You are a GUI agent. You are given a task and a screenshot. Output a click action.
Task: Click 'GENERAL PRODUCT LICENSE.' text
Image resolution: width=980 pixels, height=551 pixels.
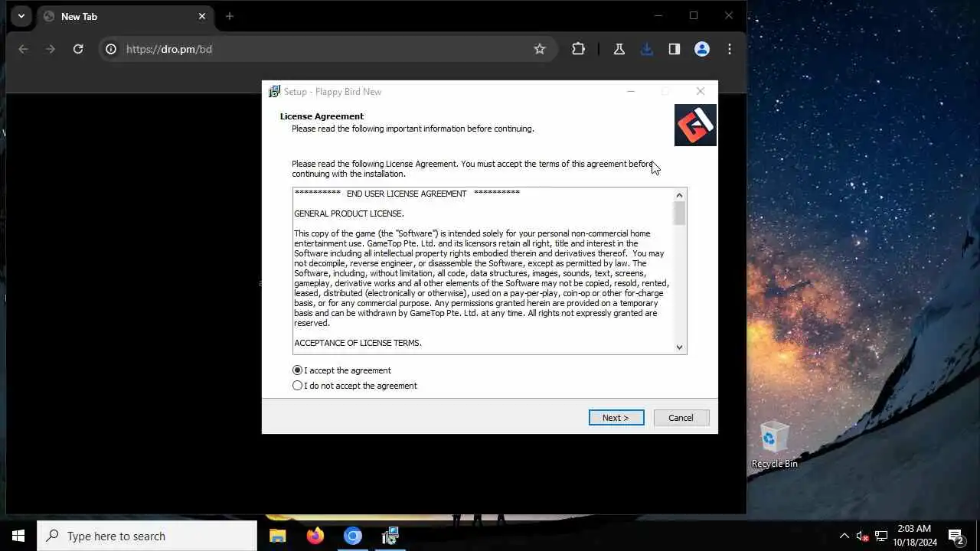pyautogui.click(x=349, y=214)
